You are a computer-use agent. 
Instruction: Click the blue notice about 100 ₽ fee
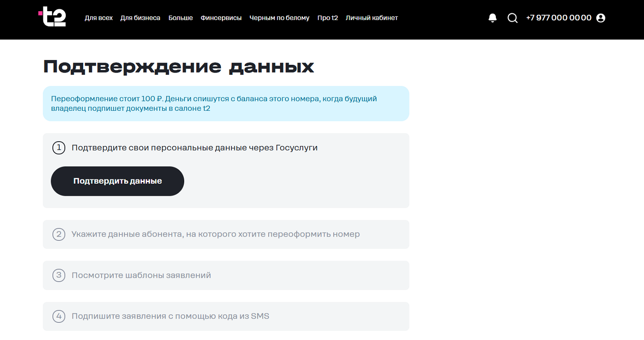click(x=226, y=103)
